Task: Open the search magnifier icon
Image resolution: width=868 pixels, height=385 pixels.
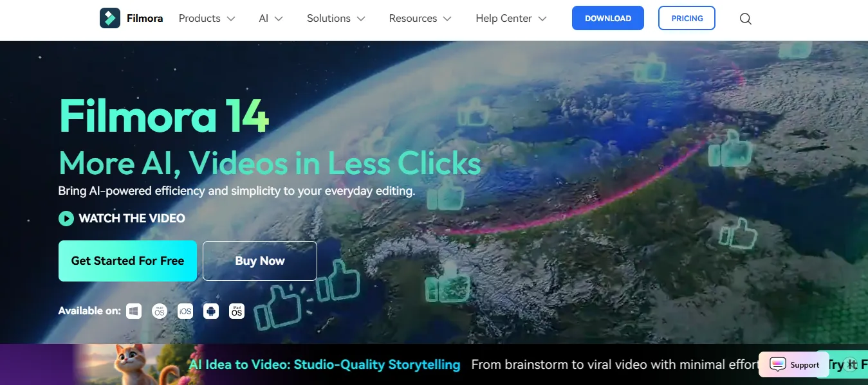Action: (746, 19)
